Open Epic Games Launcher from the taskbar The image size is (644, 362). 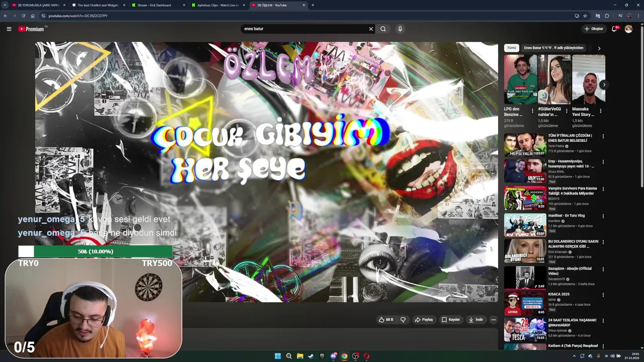[322, 356]
